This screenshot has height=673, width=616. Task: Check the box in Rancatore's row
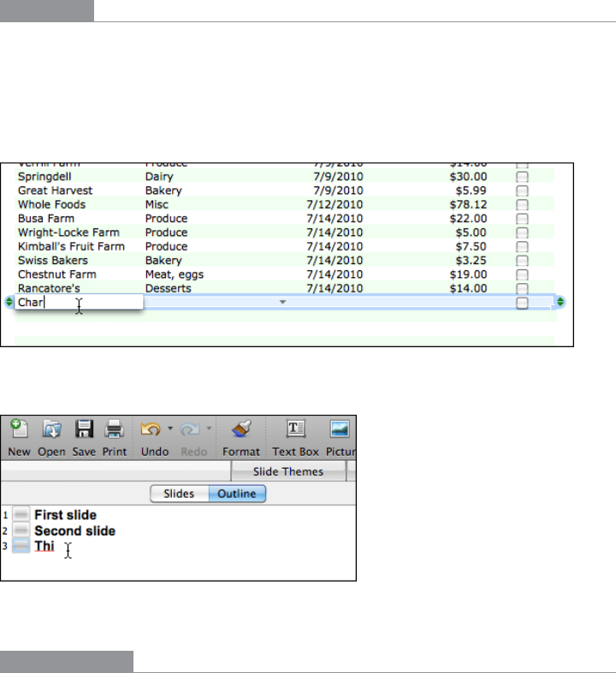coord(522,288)
